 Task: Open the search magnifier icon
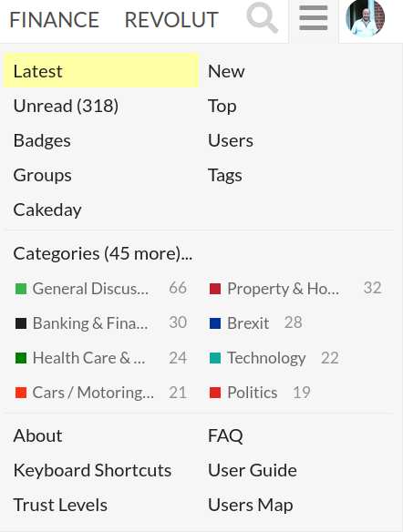pyautogui.click(x=262, y=17)
